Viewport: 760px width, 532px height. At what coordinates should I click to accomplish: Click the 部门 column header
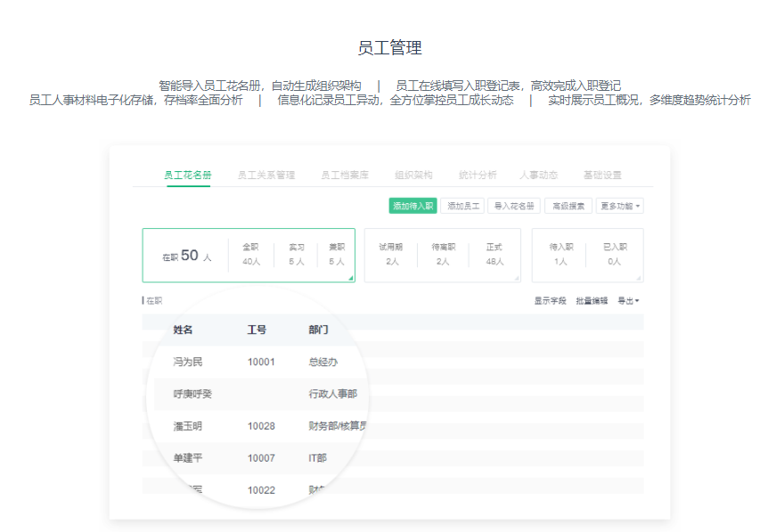(318, 331)
